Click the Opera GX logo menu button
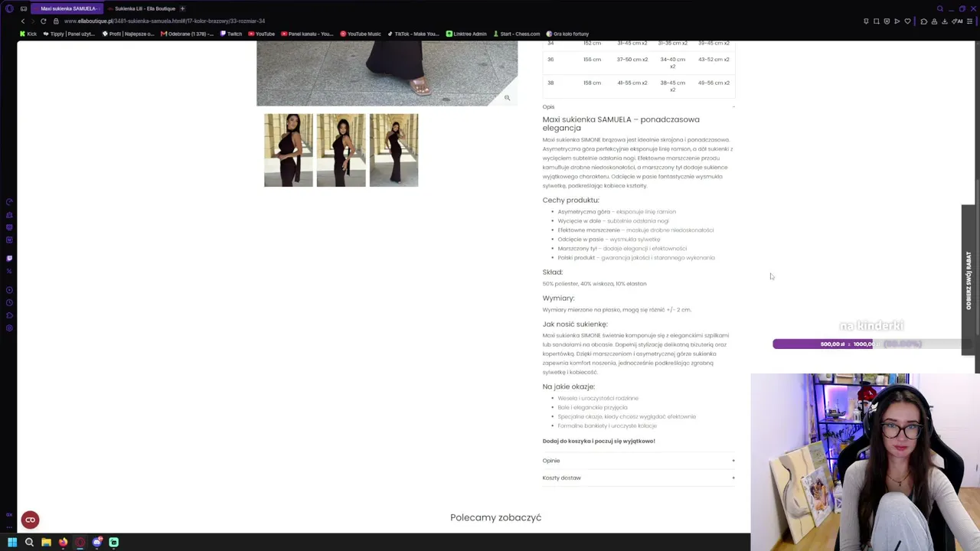Image resolution: width=980 pixels, height=551 pixels. pos(9,8)
